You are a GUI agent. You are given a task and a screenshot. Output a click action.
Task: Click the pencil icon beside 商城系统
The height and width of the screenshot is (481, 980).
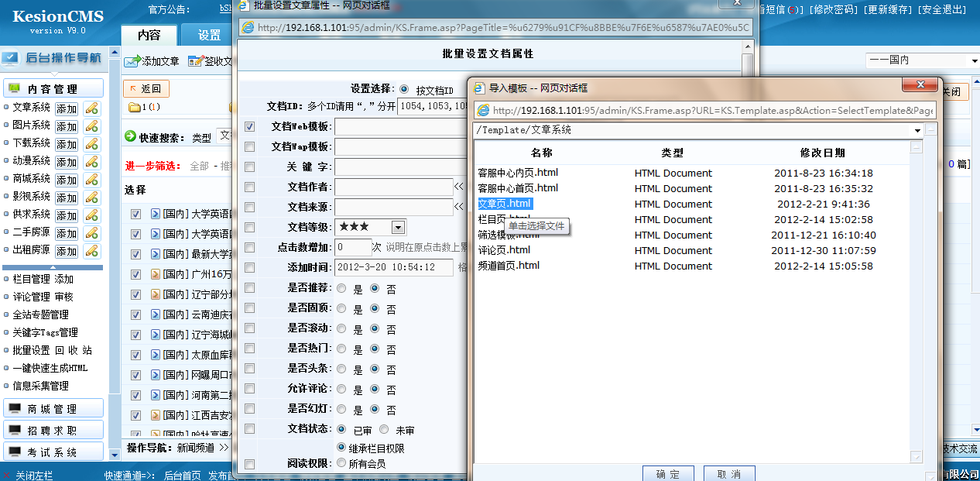[92, 180]
